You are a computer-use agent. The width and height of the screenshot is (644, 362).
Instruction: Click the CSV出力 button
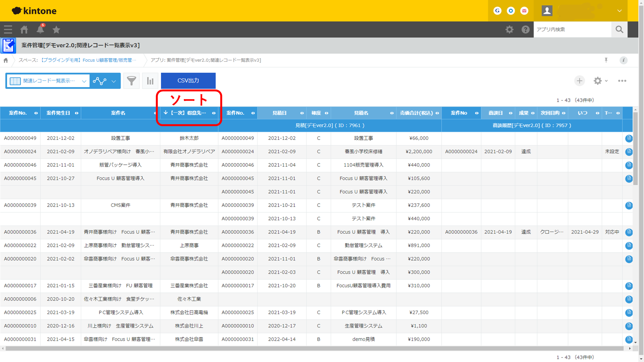click(x=188, y=80)
